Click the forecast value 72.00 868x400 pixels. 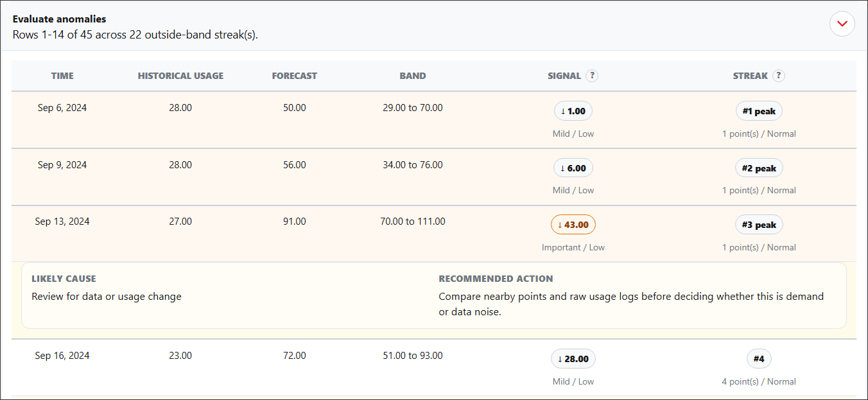point(295,356)
